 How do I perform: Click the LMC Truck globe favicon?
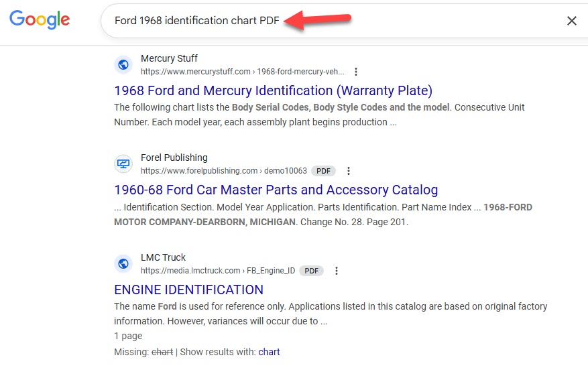tap(123, 264)
